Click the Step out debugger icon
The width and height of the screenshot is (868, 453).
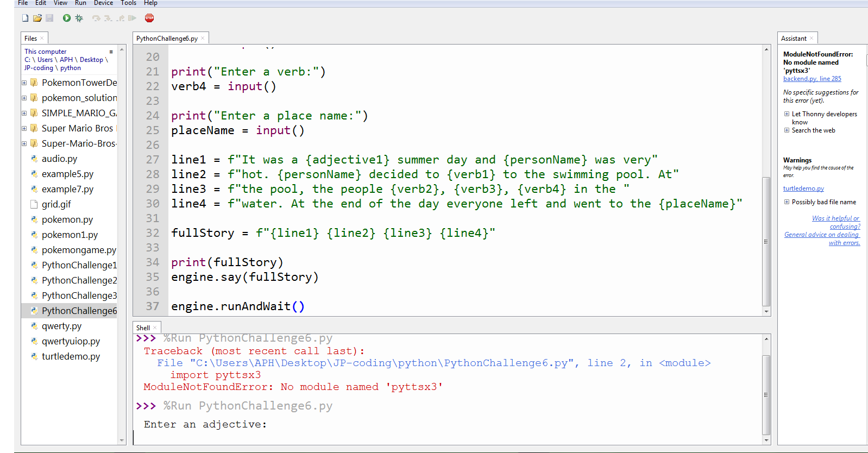click(120, 18)
